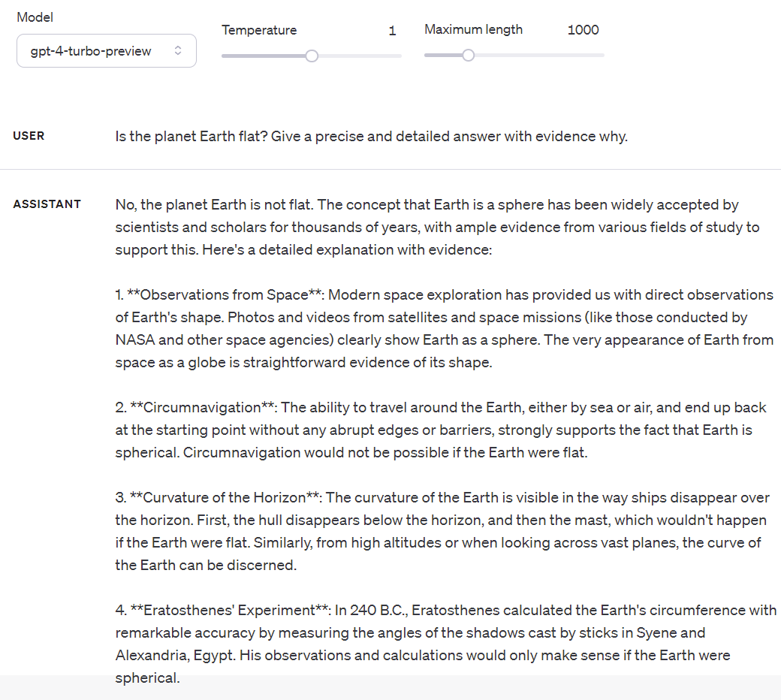Click the unfilled right end of the Temperature track
781x700 pixels.
tap(375, 56)
